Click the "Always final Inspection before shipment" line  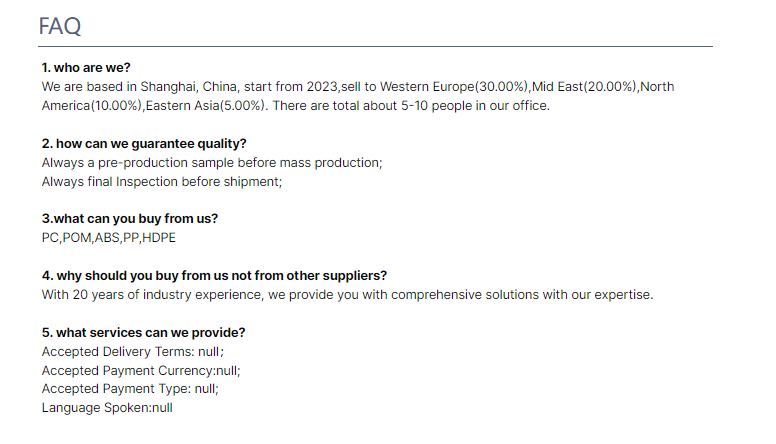pos(162,181)
